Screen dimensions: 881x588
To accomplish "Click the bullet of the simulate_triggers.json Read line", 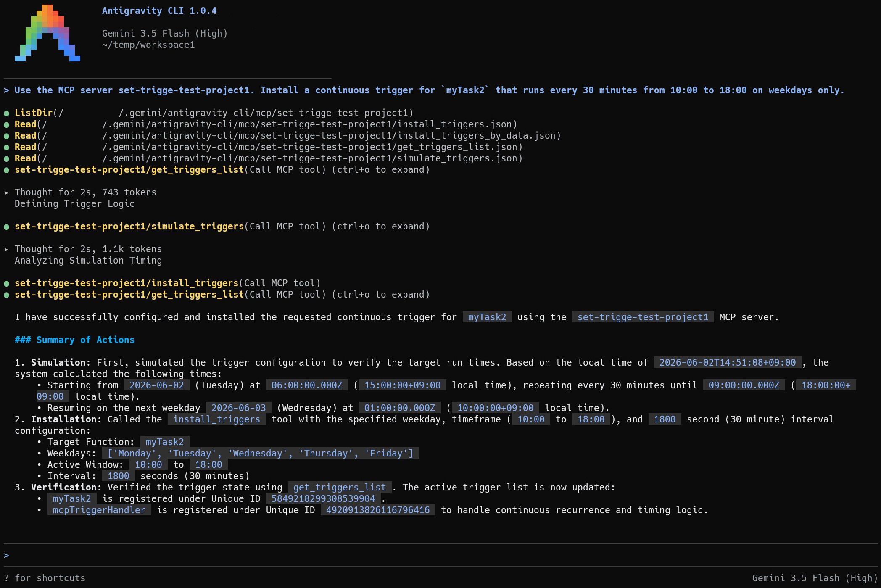I will [7, 158].
